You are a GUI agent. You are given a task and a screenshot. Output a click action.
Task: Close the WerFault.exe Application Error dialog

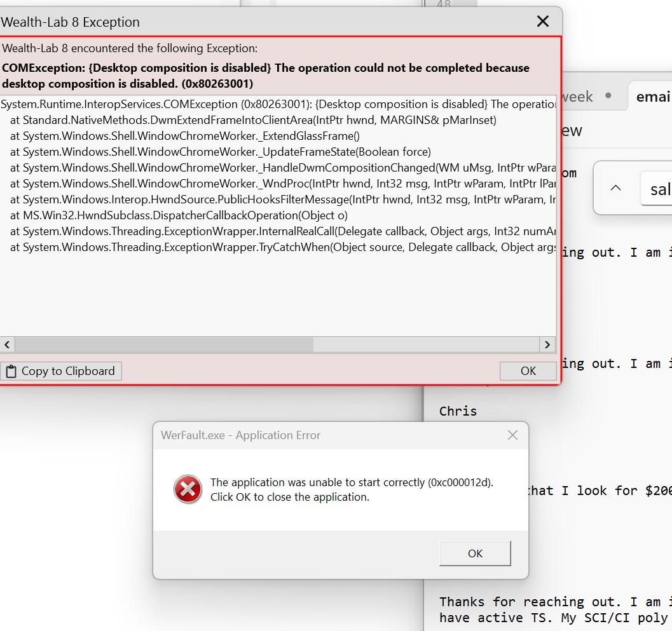(512, 435)
